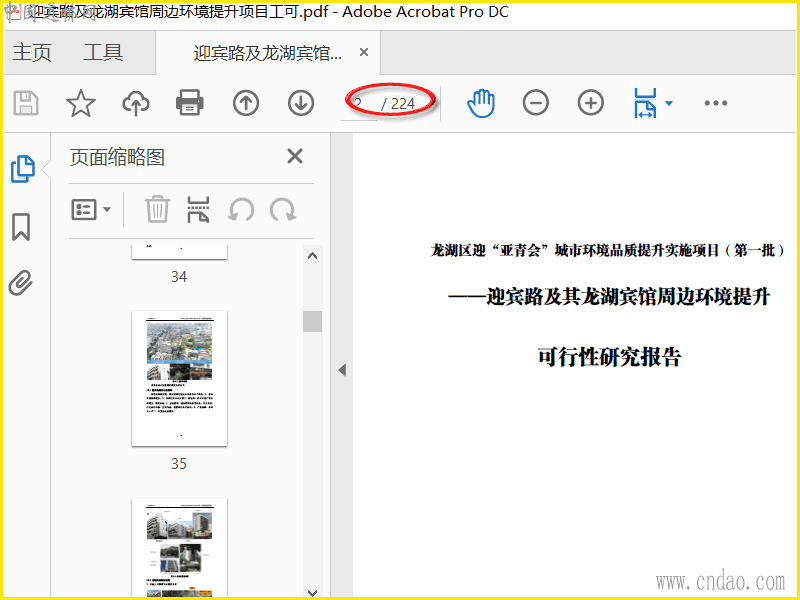Close the 页面缩略图 panel
The width and height of the screenshot is (800, 600).
(295, 156)
